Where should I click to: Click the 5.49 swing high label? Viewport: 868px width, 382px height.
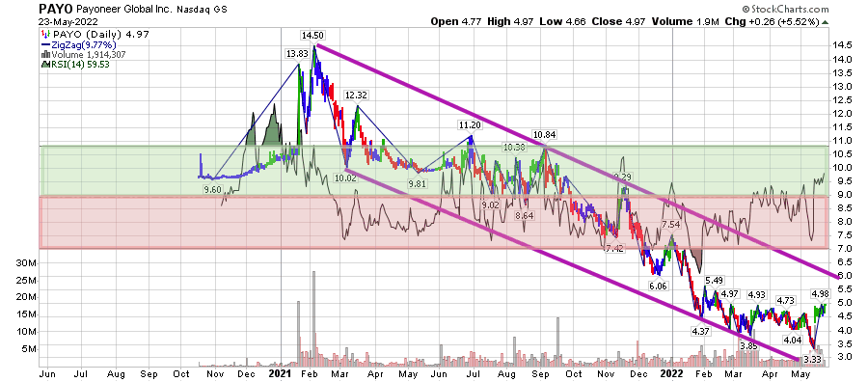[715, 280]
